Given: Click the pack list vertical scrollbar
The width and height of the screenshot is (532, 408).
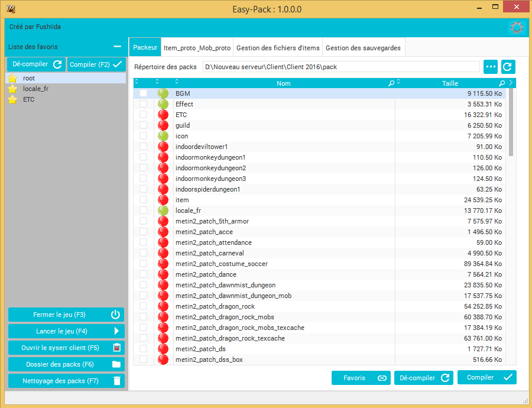Looking at the screenshot, I should [511, 122].
